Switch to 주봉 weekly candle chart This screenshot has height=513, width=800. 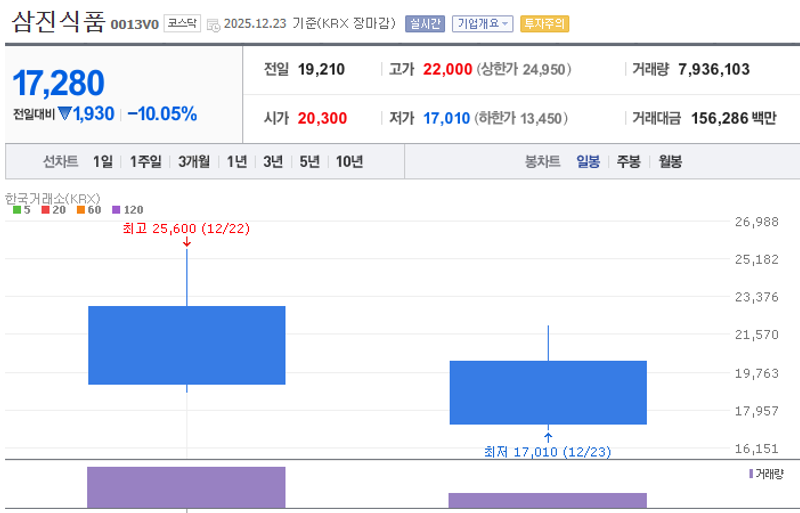(x=629, y=162)
